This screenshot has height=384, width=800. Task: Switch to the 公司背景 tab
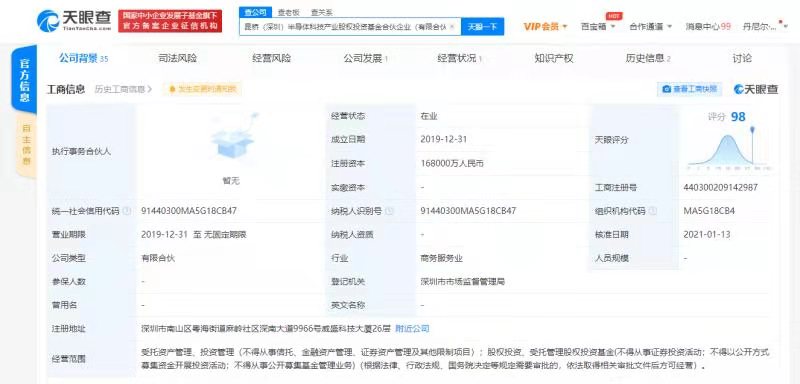(83, 59)
